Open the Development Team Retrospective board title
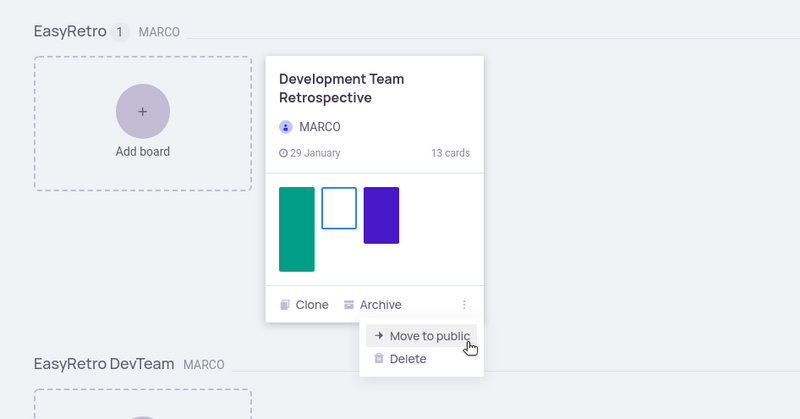Screen dimensions: 800x419 click(341, 88)
